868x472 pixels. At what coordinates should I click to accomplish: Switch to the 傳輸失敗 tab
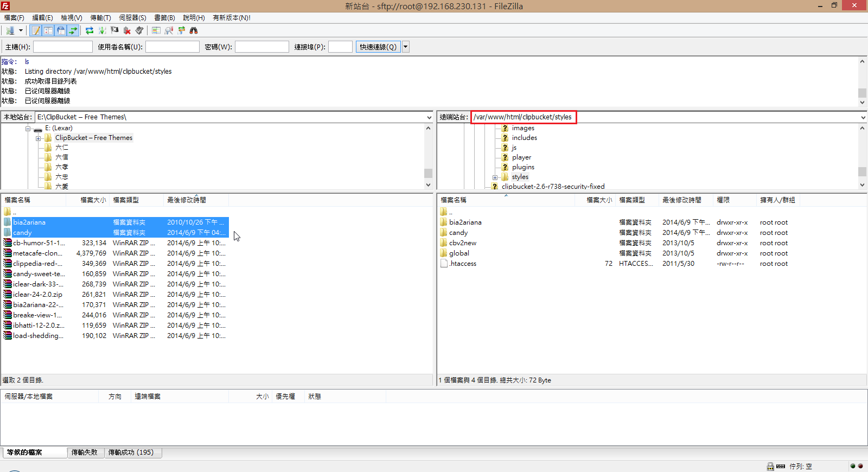[85, 452]
